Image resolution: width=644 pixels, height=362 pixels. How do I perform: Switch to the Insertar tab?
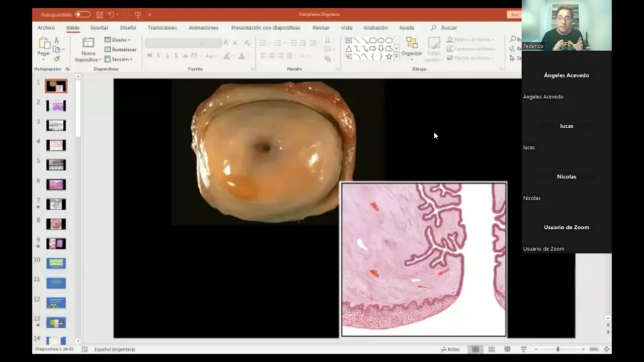coord(99,28)
